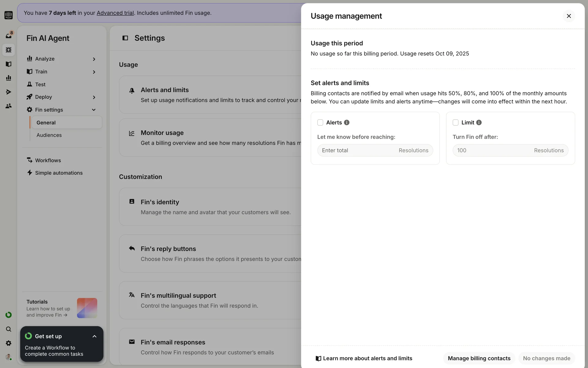Select Audiences under Fin settings

49,135
